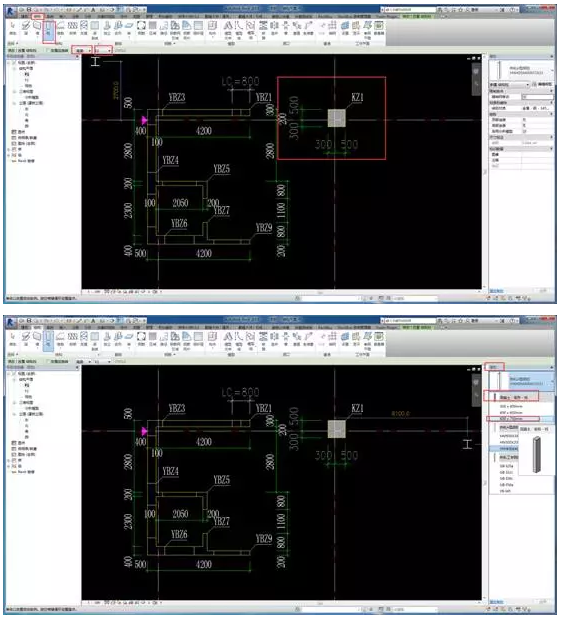
Task: Click the gray KZ1 column in top window canvas
Action: (x=336, y=118)
